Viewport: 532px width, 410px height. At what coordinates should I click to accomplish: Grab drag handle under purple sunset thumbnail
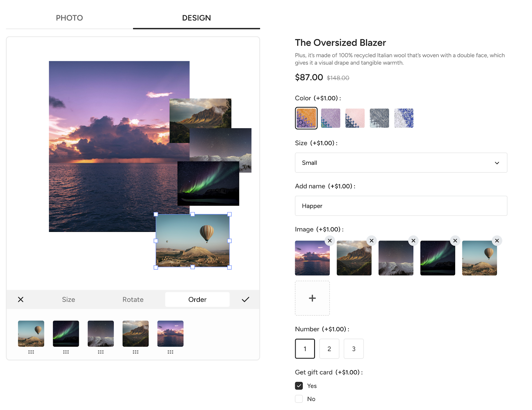pos(170,352)
